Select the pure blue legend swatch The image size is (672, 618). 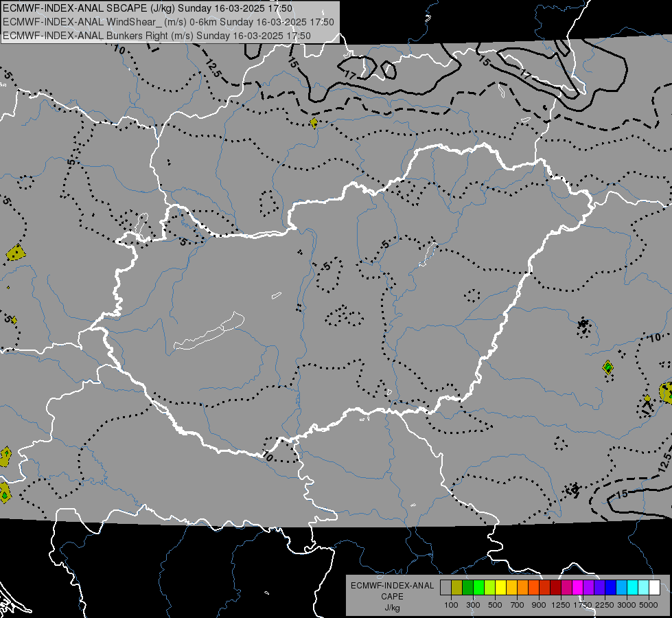(611, 587)
